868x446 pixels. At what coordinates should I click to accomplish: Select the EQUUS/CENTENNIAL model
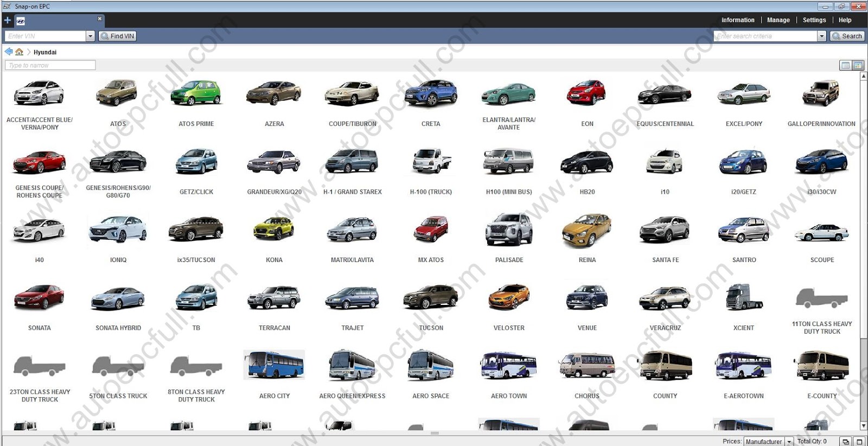[x=665, y=103]
